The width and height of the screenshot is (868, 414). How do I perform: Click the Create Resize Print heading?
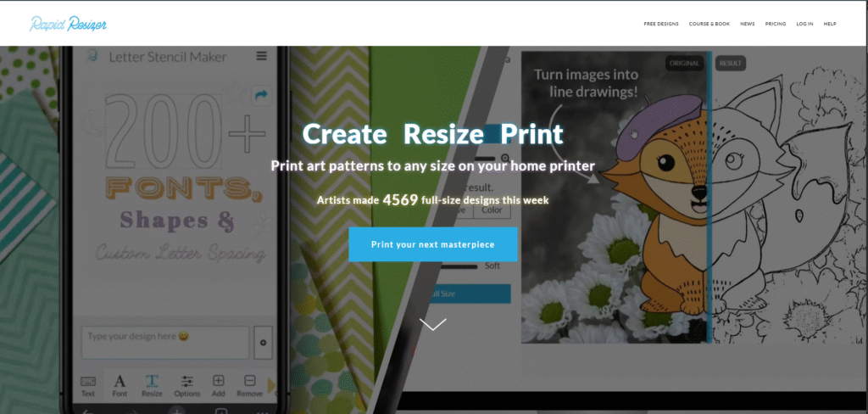(433, 133)
